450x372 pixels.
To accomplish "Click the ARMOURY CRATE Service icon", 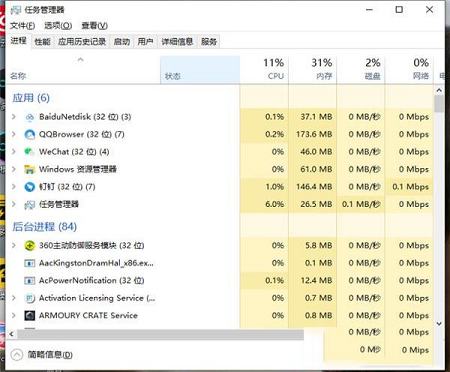I will [x=30, y=316].
